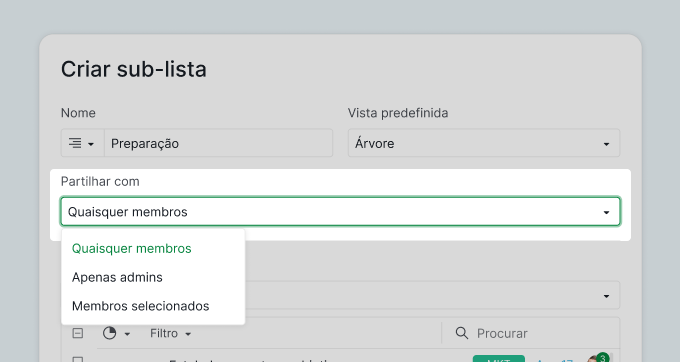This screenshot has height=362, width=680.
Task: Pick Membros selecionados option
Action: coord(141,306)
